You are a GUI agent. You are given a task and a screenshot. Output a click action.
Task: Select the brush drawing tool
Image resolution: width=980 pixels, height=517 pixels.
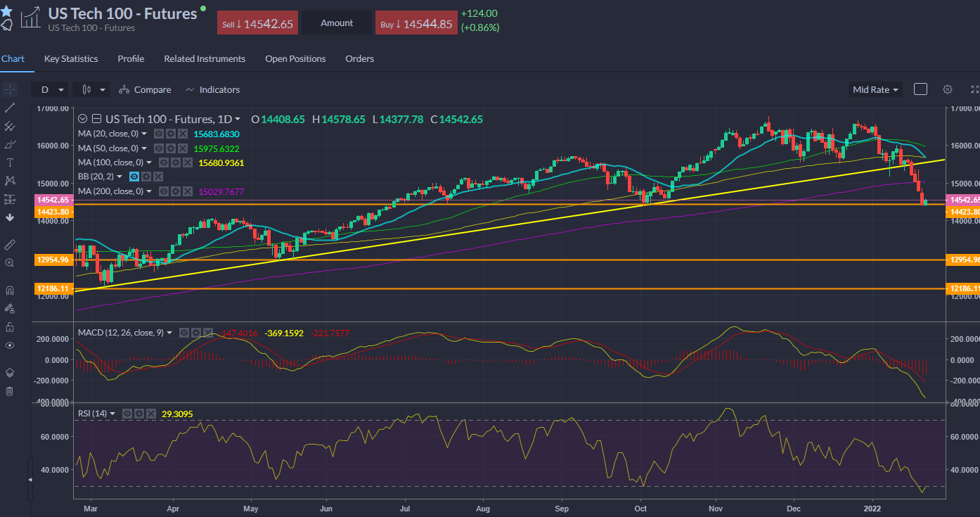[x=10, y=144]
